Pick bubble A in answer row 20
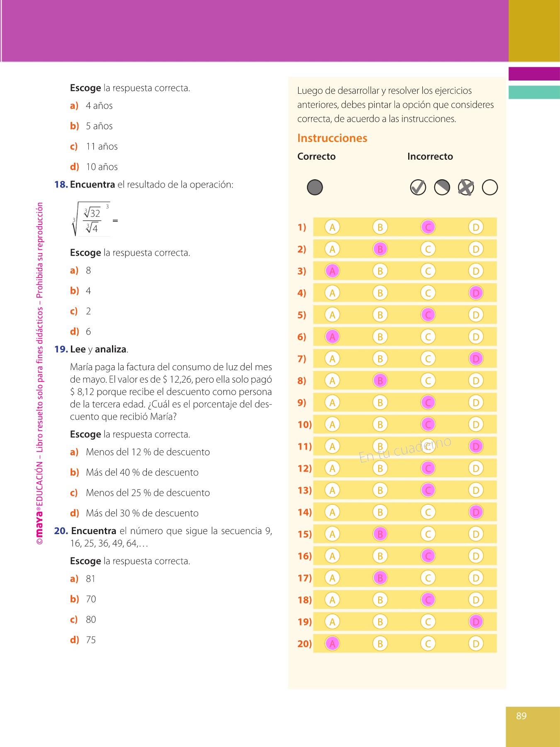Viewport: 560px width, 747px height. (x=332, y=644)
